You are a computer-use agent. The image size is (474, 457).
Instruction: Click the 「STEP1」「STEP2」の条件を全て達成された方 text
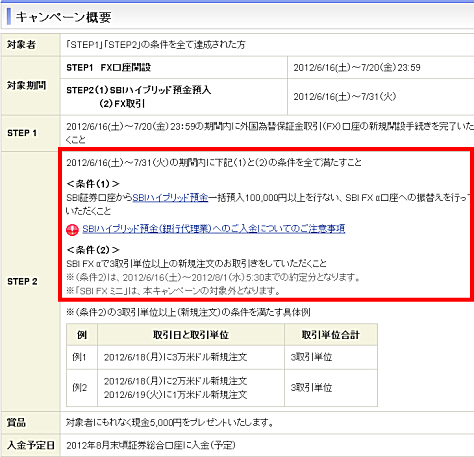coord(155,45)
